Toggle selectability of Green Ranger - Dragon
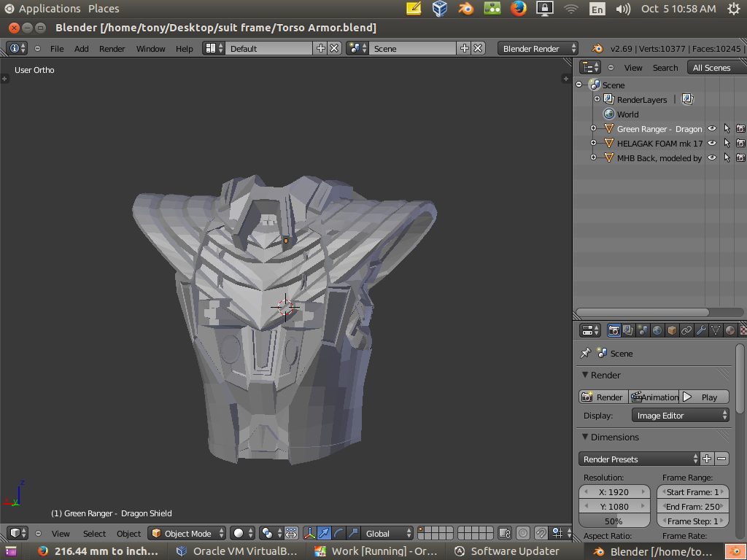This screenshot has width=747, height=560. (727, 128)
